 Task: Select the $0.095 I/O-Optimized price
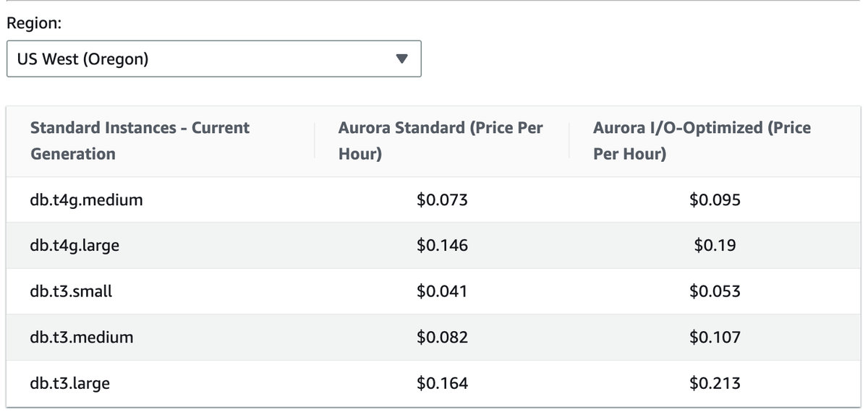pos(715,199)
